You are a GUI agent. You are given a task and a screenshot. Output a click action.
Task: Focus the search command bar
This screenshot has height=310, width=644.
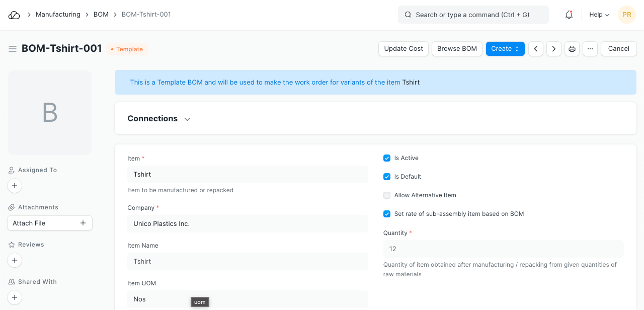(473, 15)
